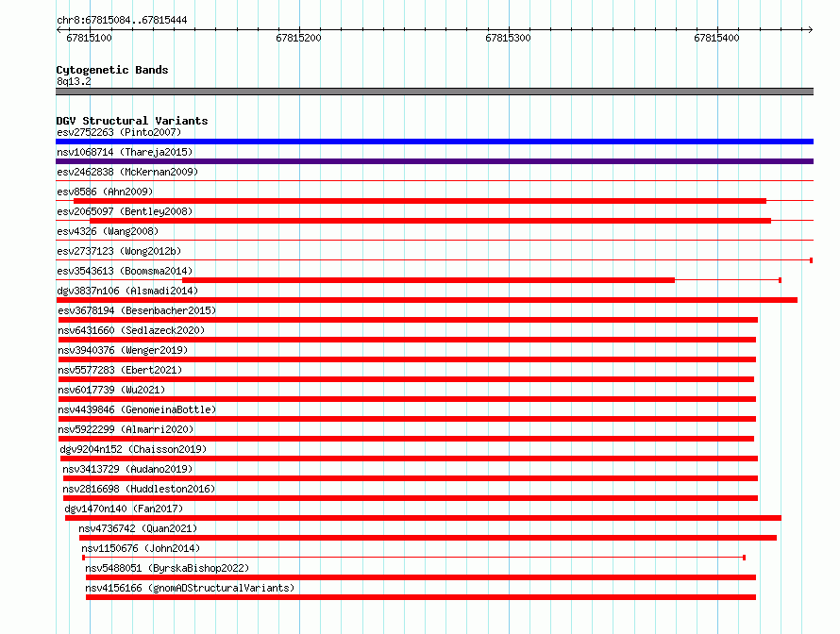
Task: Select the blue esv2752263 variant bar
Action: pyautogui.click(x=434, y=142)
